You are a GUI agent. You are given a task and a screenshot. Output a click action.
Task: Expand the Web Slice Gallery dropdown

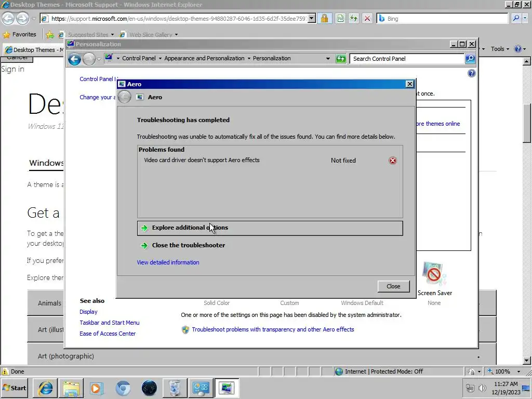[x=176, y=35]
